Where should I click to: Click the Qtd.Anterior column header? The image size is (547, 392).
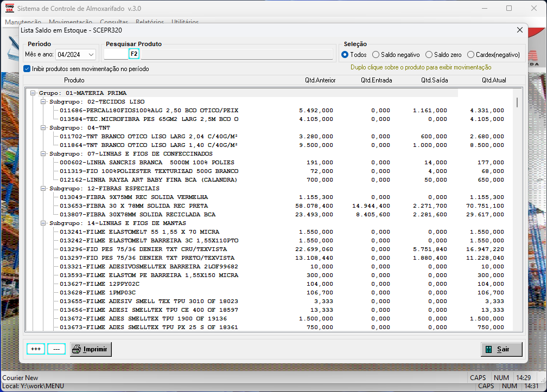[x=320, y=80]
